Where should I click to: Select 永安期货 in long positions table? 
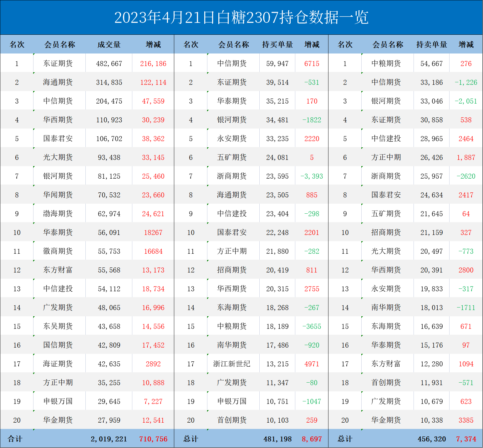232,139
